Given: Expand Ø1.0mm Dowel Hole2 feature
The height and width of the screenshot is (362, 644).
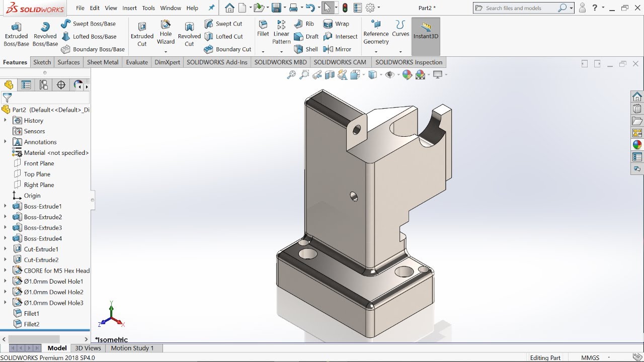Looking at the screenshot, I should coord(5,292).
